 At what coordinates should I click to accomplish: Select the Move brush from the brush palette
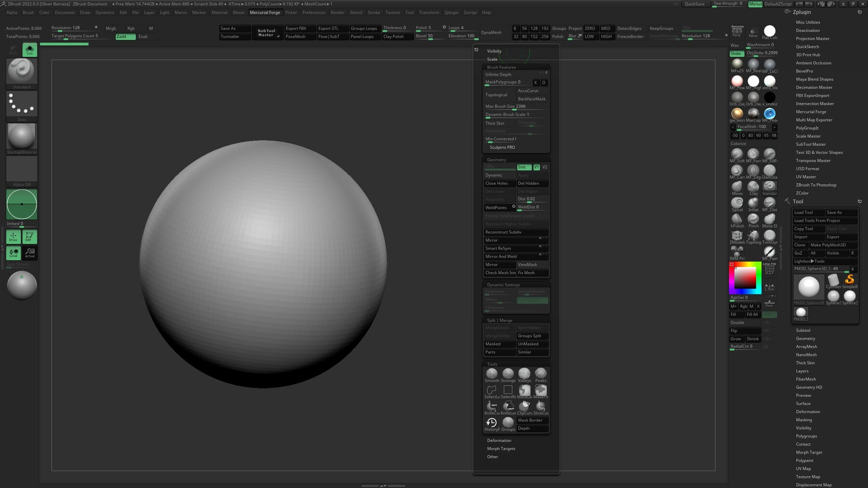pos(737,187)
